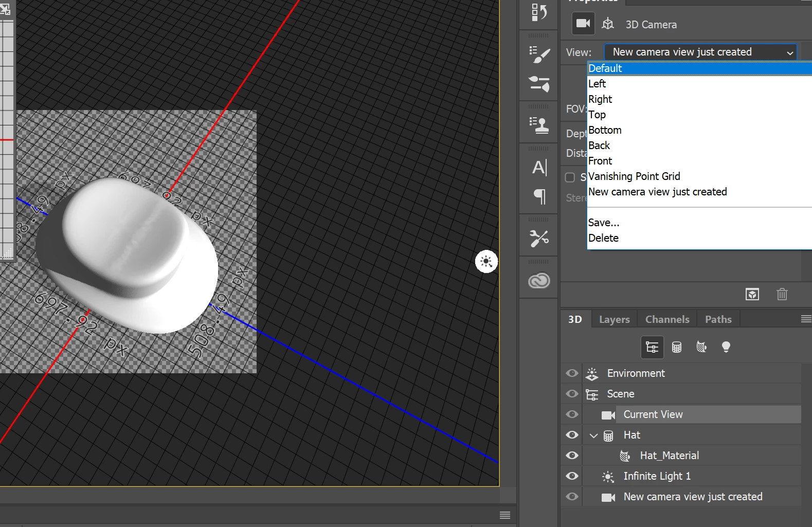Screen dimensions: 812x527
Task: Hide the Hat mesh
Action: point(572,435)
